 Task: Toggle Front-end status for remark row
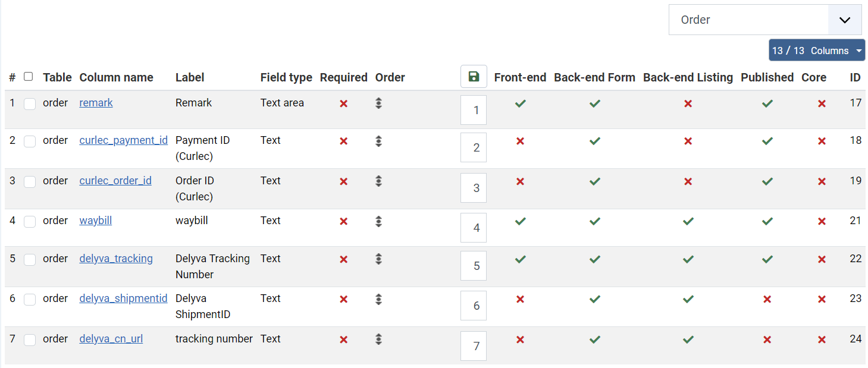coord(521,103)
